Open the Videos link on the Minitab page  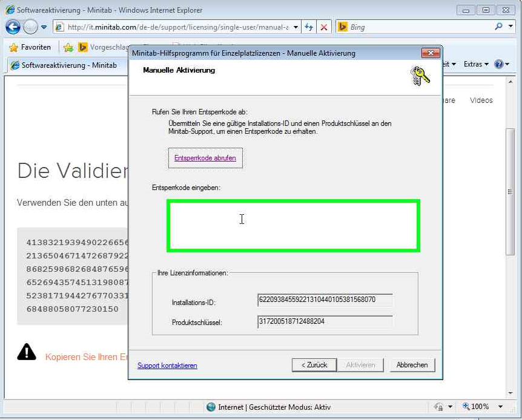[481, 100]
